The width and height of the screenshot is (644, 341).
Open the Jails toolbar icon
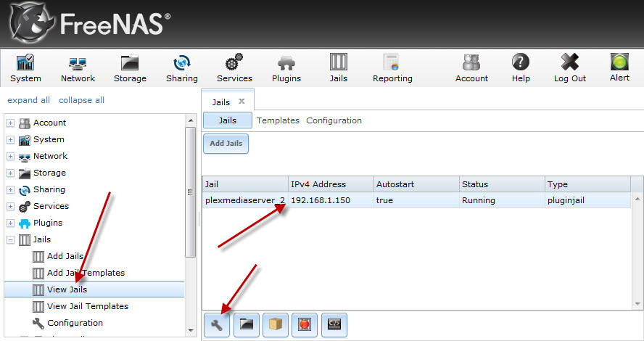(339, 68)
